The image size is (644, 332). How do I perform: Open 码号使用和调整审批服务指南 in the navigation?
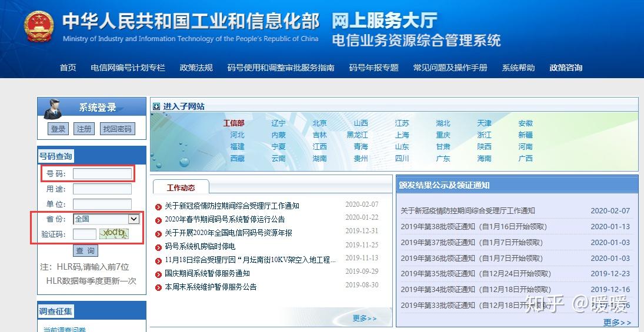point(281,68)
